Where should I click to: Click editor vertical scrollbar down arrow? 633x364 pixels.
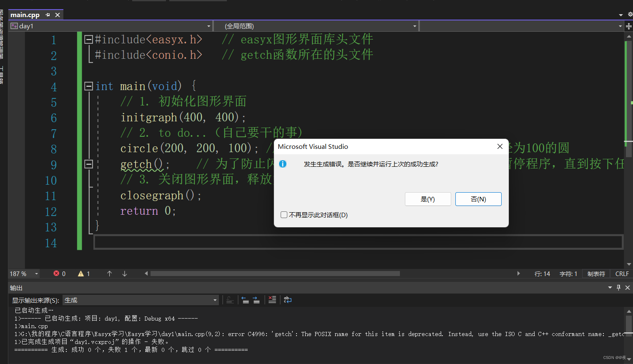coord(629,264)
